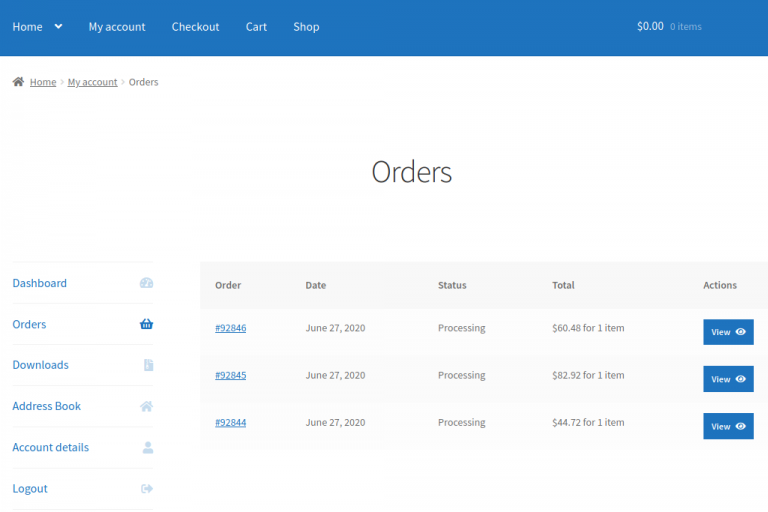The image size is (768, 512).
Task: Open order #92844 link
Action: 231,422
